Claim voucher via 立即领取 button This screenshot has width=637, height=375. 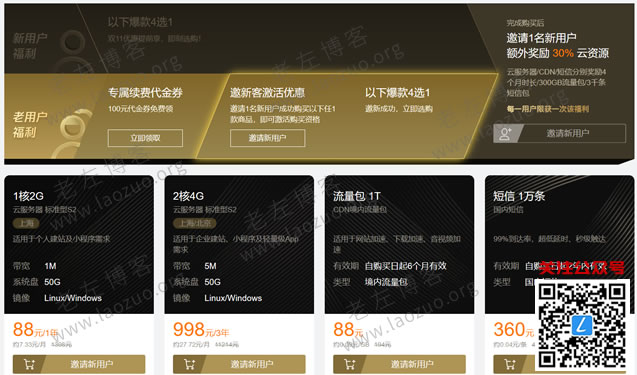click(x=145, y=138)
